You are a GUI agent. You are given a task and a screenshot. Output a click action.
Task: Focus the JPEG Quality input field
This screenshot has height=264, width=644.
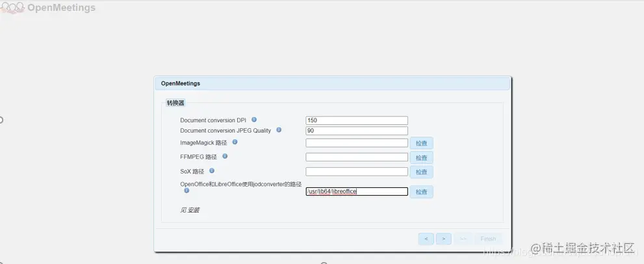click(357, 131)
